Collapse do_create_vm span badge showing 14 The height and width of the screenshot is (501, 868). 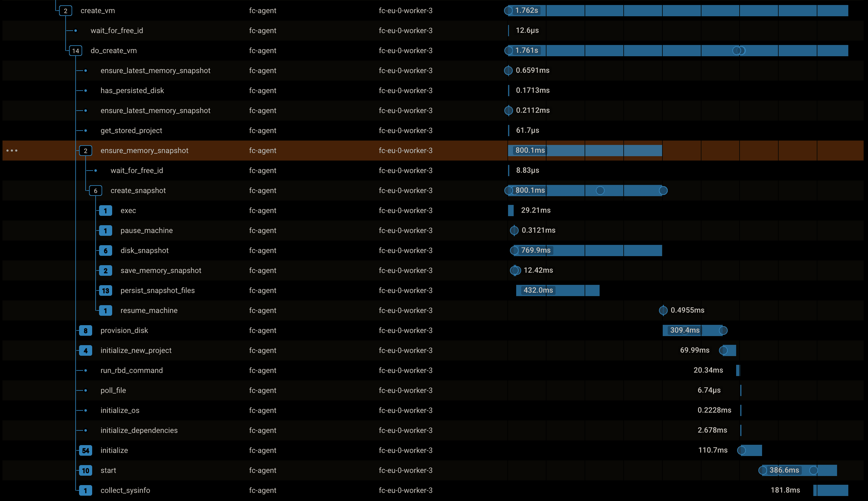coord(75,51)
